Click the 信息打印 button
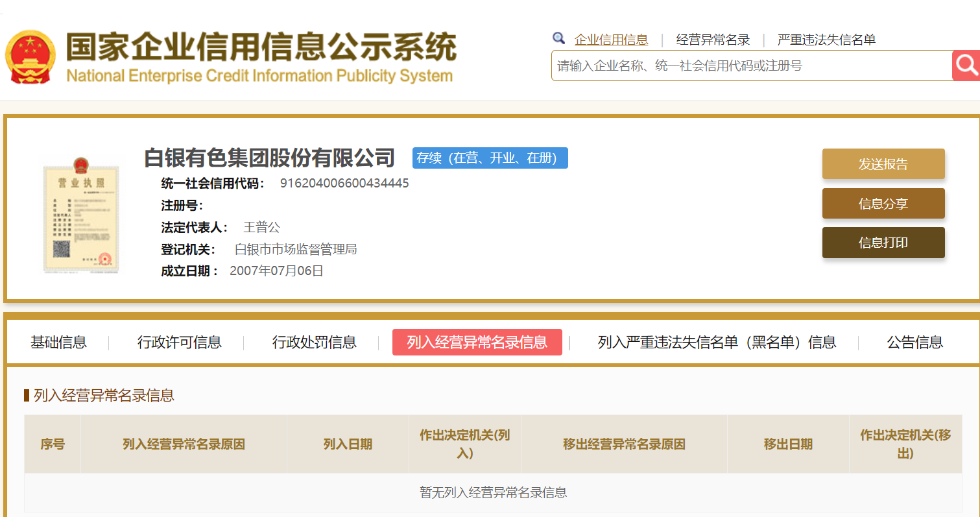This screenshot has height=517, width=980. [x=883, y=243]
